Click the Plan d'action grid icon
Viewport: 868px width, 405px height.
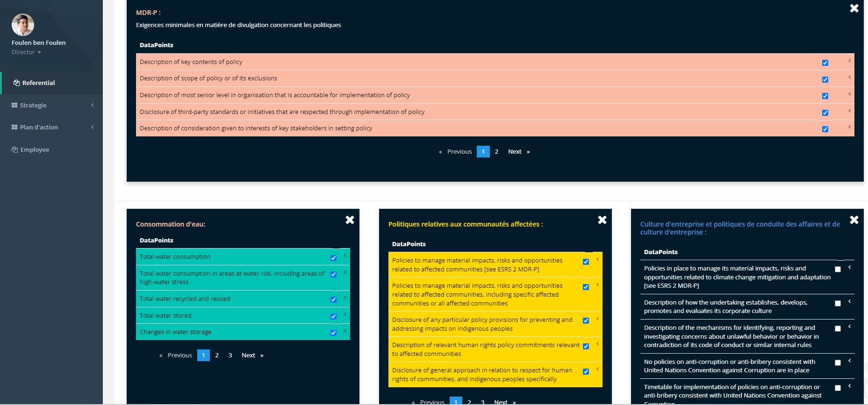14,127
